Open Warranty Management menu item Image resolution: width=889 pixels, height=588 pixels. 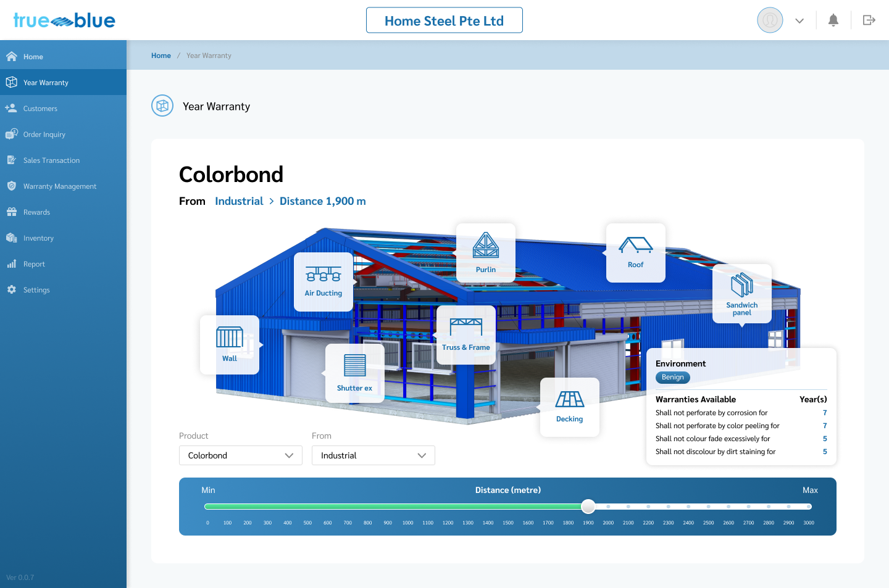(63, 186)
